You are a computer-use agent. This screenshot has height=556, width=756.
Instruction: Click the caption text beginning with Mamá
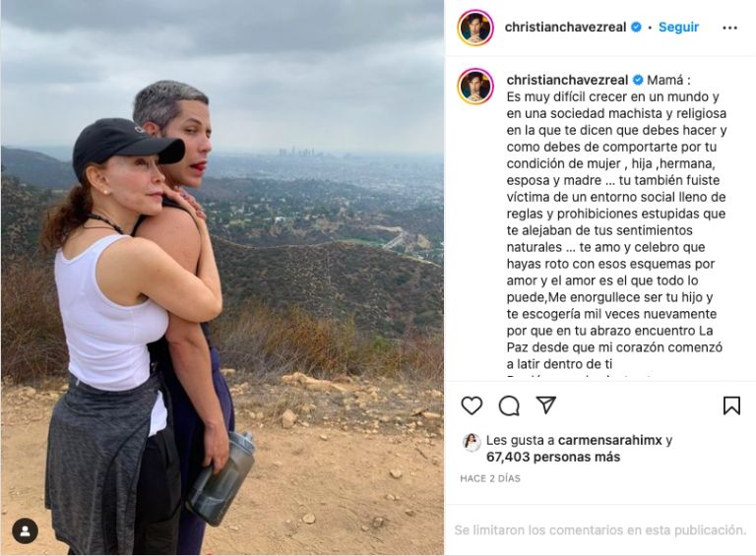tap(616, 221)
